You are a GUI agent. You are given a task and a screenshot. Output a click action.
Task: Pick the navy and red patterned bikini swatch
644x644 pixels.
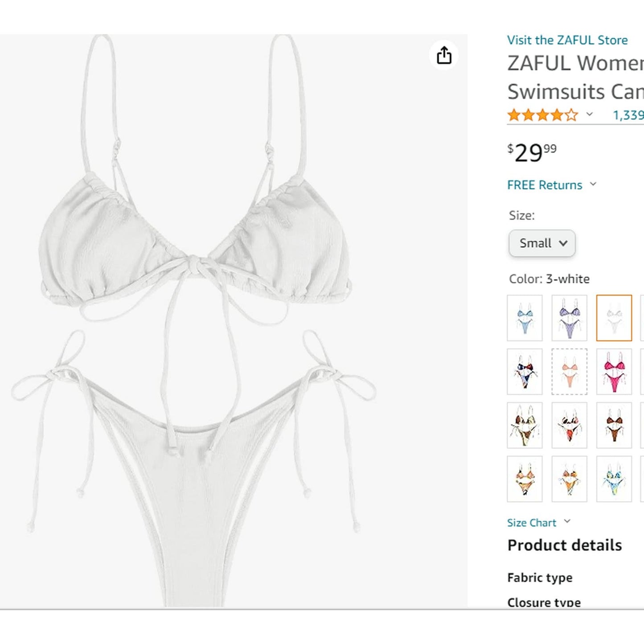click(525, 372)
